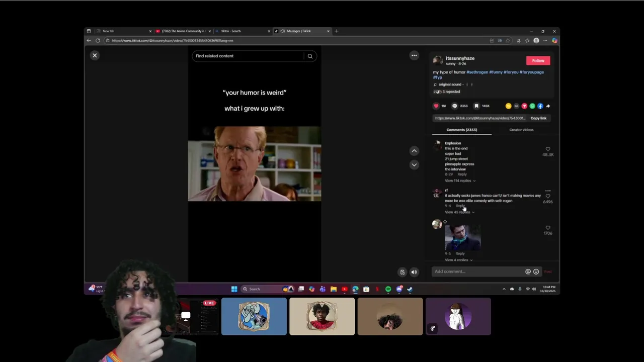644x362 pixels.
Task: Open more share options with the arrow icon
Action: coord(548,106)
